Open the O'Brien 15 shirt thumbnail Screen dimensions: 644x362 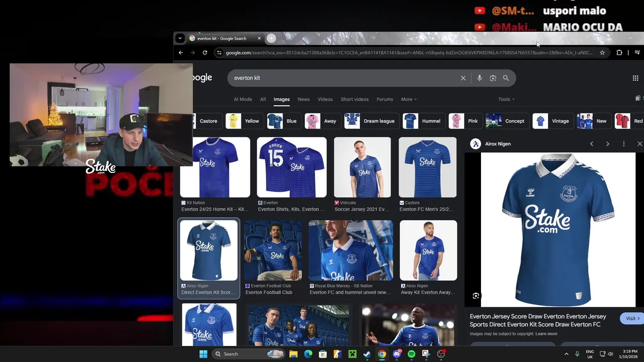pos(292,167)
